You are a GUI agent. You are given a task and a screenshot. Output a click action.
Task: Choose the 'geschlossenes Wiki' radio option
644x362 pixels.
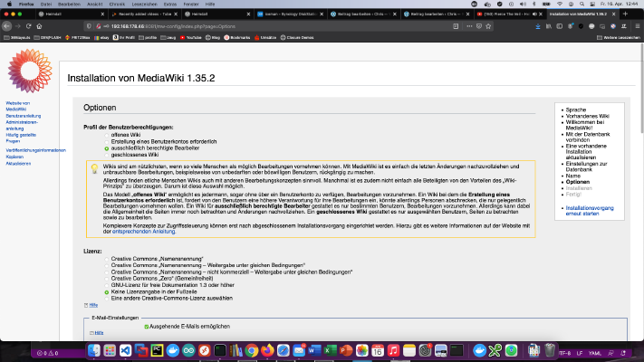click(x=107, y=155)
